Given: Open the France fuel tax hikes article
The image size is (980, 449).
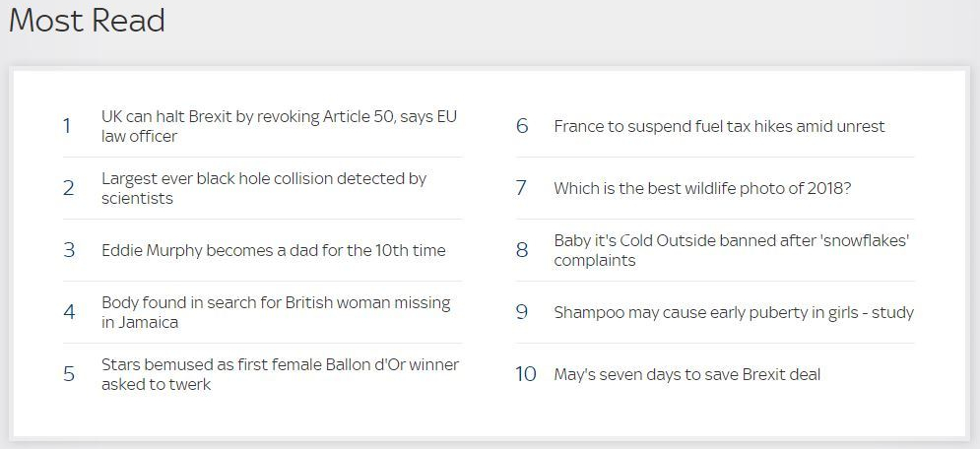Looking at the screenshot, I should pyautogui.click(x=719, y=126).
